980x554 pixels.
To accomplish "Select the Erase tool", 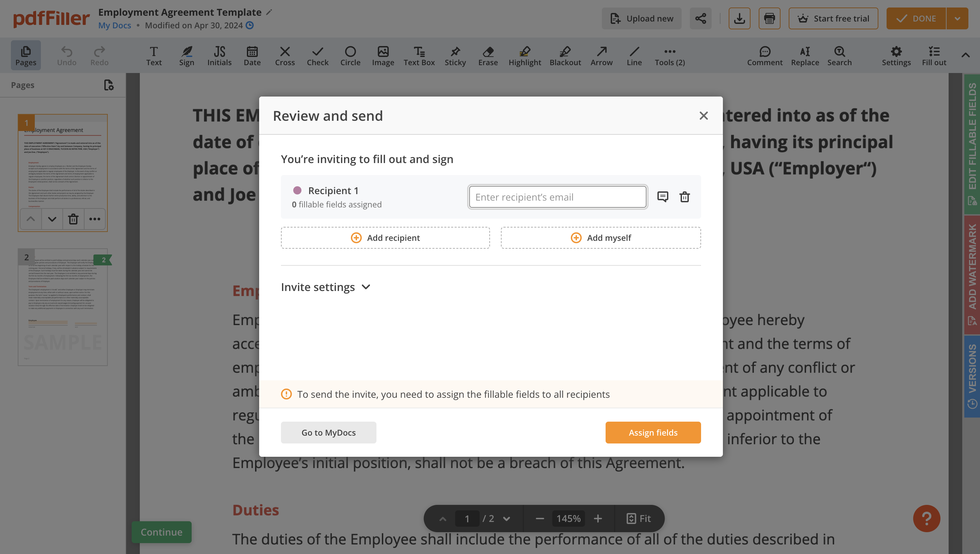I will 488,56.
